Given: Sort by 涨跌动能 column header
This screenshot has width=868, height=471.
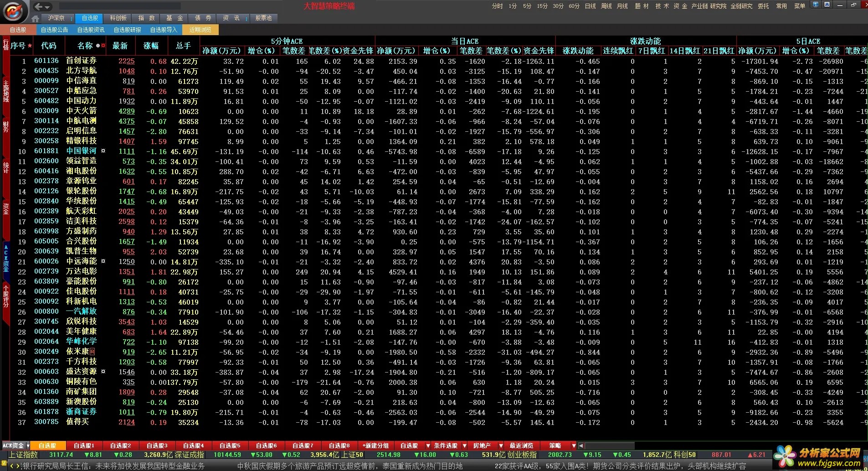Looking at the screenshot, I should pos(578,51).
